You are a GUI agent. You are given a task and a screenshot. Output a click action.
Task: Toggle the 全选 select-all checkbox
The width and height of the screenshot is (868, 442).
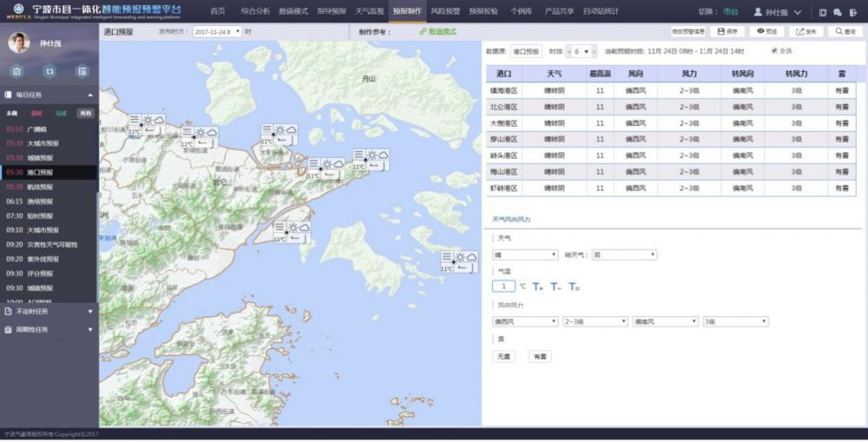(774, 51)
